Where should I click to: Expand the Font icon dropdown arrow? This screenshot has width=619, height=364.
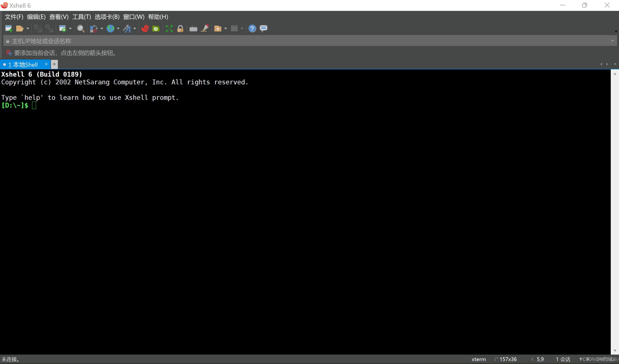(x=135, y=29)
